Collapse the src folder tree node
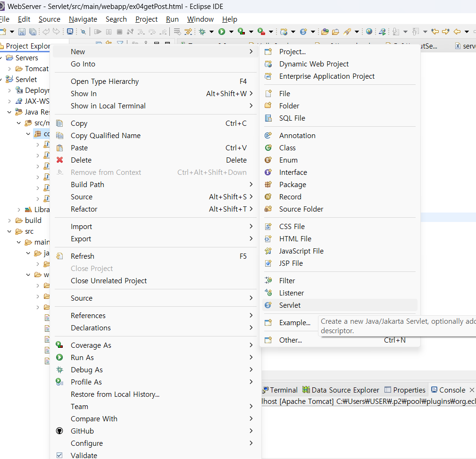Viewport: 476px width, 459px height. [x=9, y=231]
